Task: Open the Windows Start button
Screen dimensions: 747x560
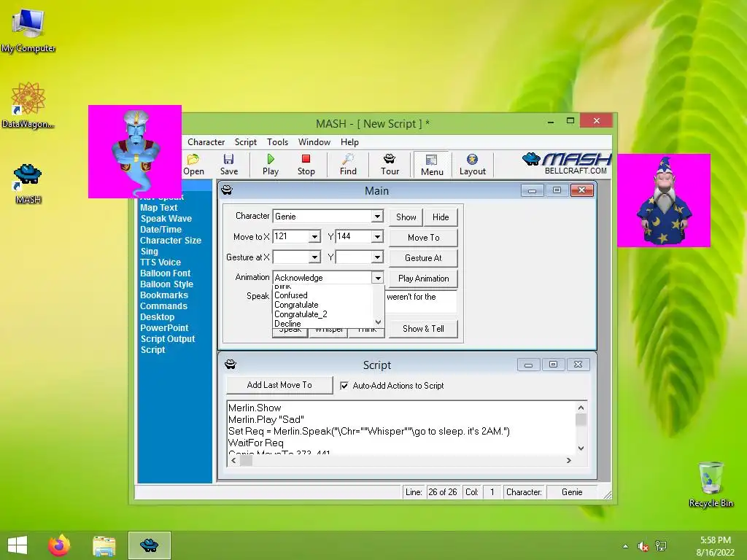Action: 18,545
